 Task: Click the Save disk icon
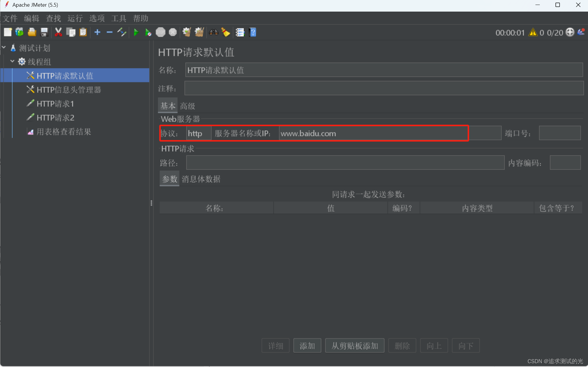click(44, 32)
